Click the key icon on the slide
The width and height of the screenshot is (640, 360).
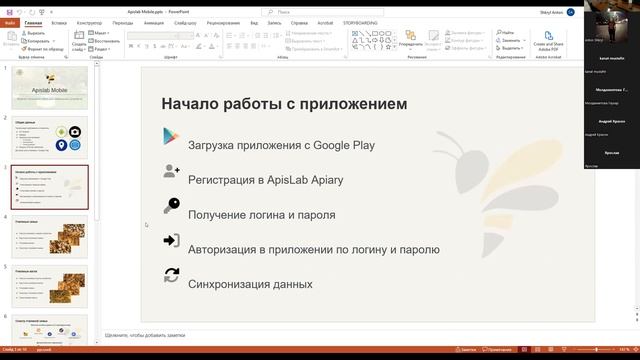point(172,205)
